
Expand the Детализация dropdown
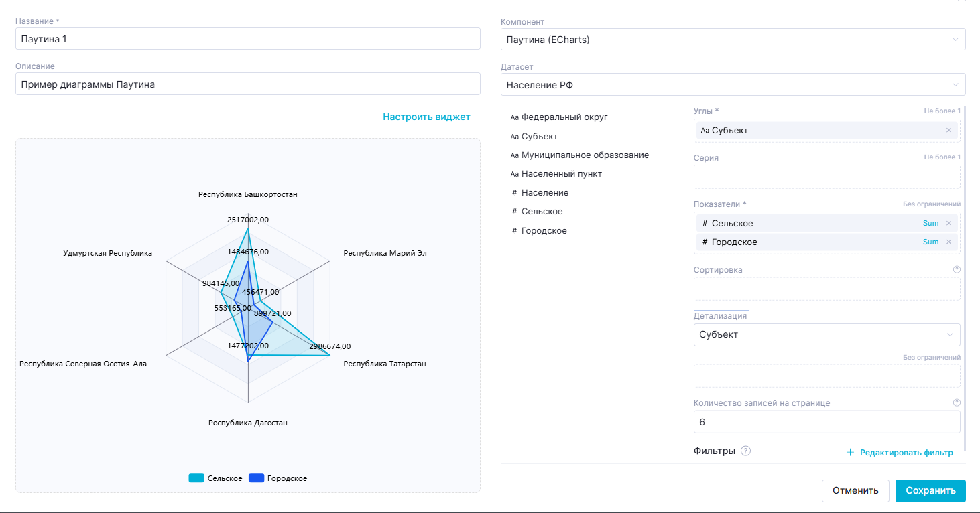tap(826, 335)
